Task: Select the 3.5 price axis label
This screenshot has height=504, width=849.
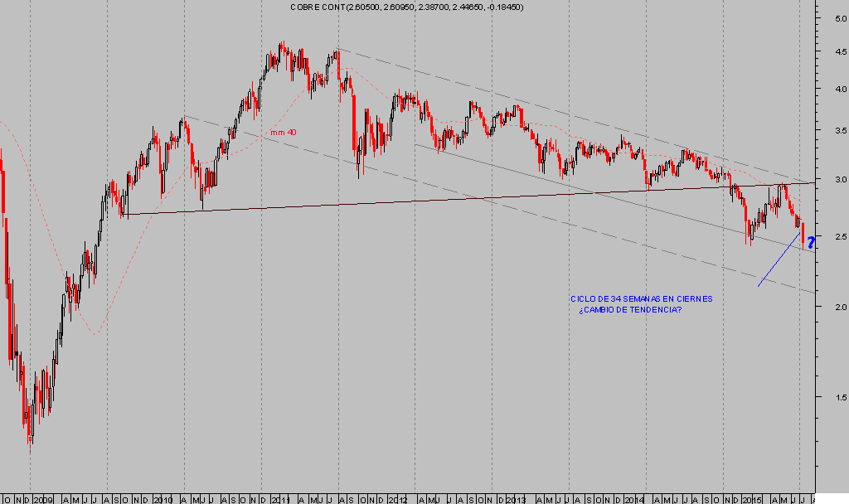Action: tap(829, 131)
